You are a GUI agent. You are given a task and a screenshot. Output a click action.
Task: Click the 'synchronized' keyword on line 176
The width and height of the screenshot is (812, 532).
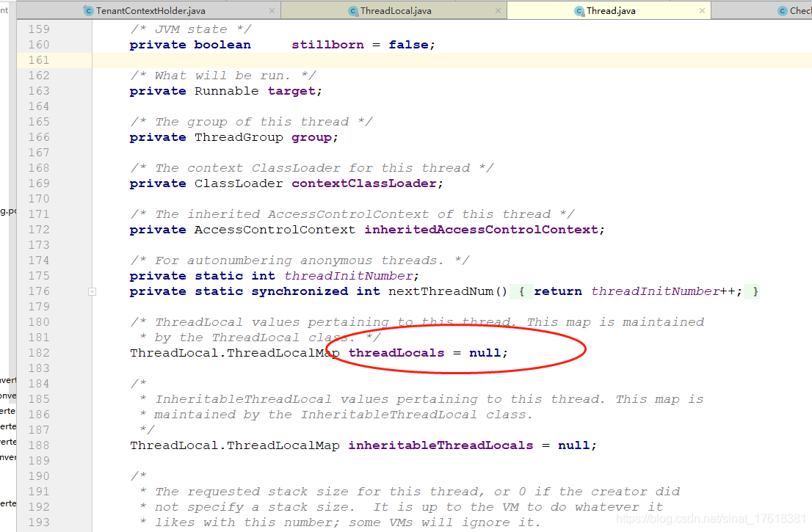[300, 291]
